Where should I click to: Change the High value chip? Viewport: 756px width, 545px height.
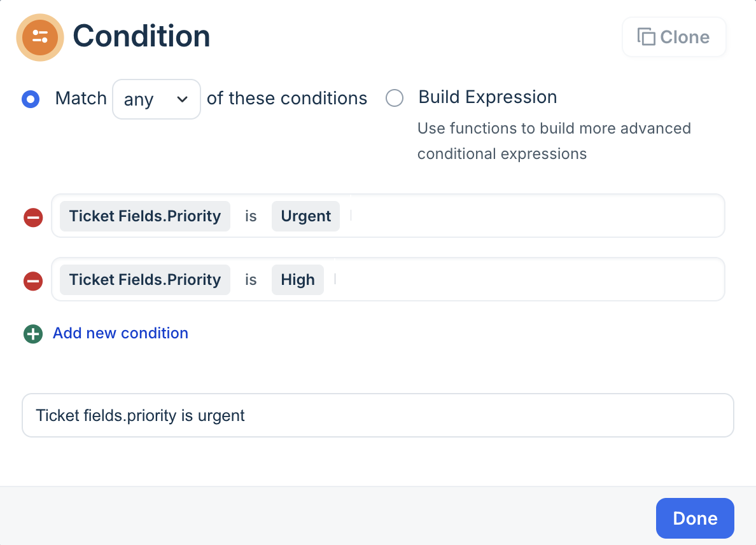click(x=298, y=280)
